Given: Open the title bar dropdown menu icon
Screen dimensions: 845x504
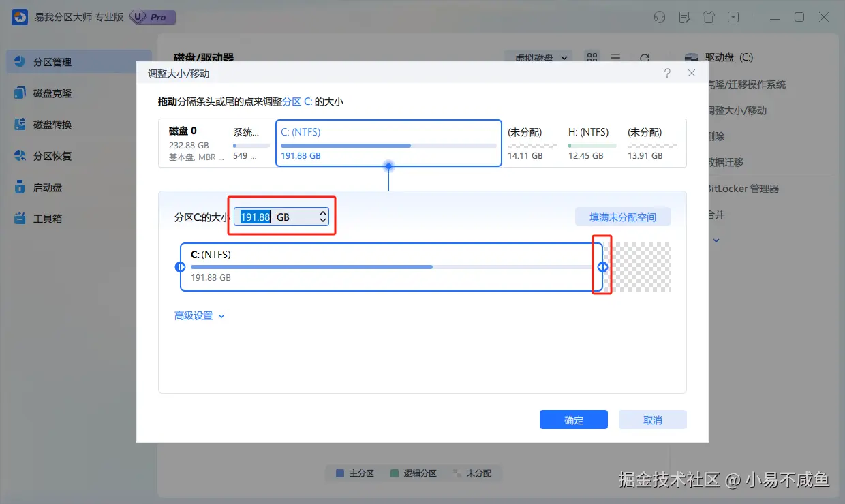Looking at the screenshot, I should pyautogui.click(x=733, y=17).
